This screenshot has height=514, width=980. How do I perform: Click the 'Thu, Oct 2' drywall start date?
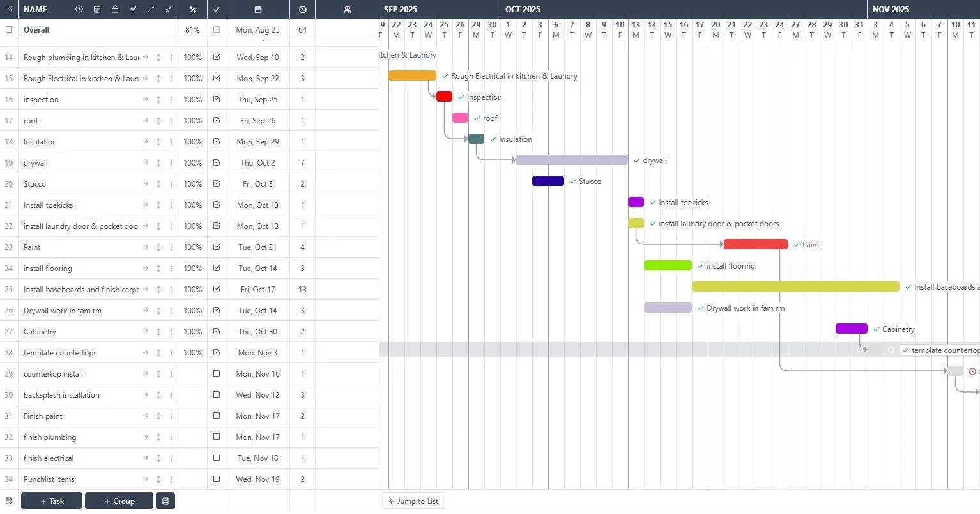(257, 162)
